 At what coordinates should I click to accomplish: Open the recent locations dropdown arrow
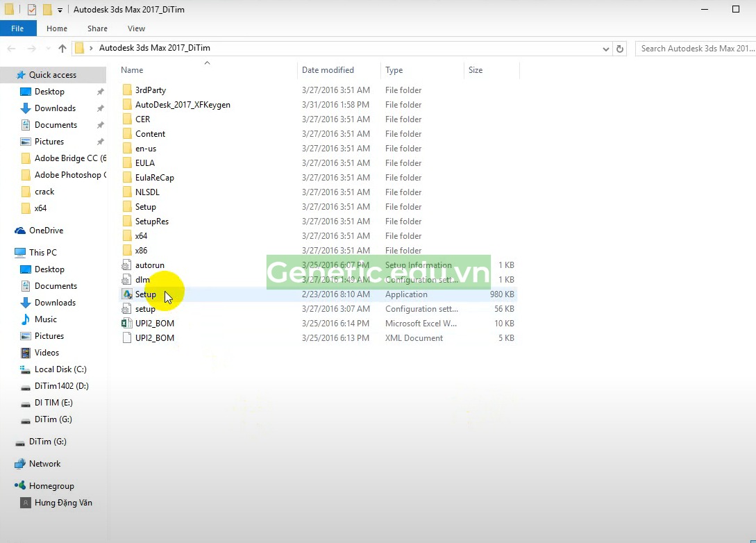[48, 48]
